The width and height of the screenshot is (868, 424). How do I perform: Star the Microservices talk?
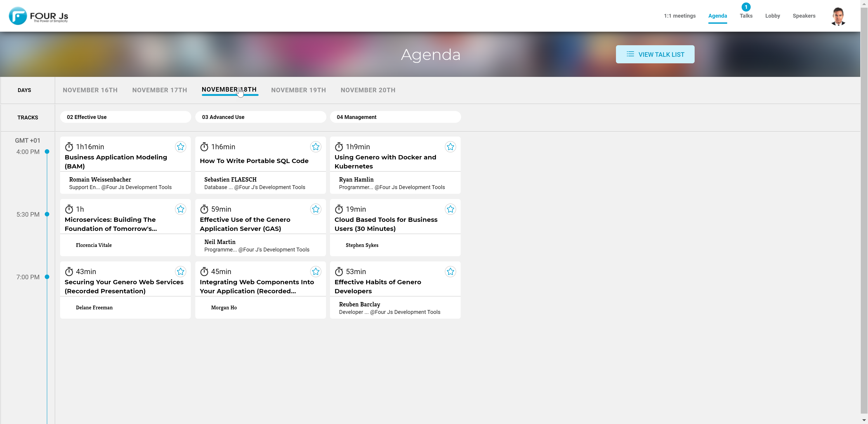(x=181, y=209)
